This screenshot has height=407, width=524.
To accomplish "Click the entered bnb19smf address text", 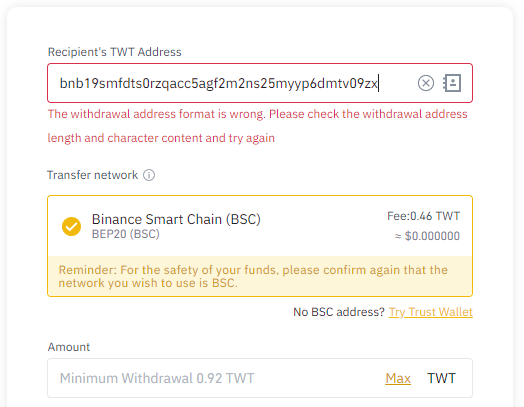I will [219, 83].
